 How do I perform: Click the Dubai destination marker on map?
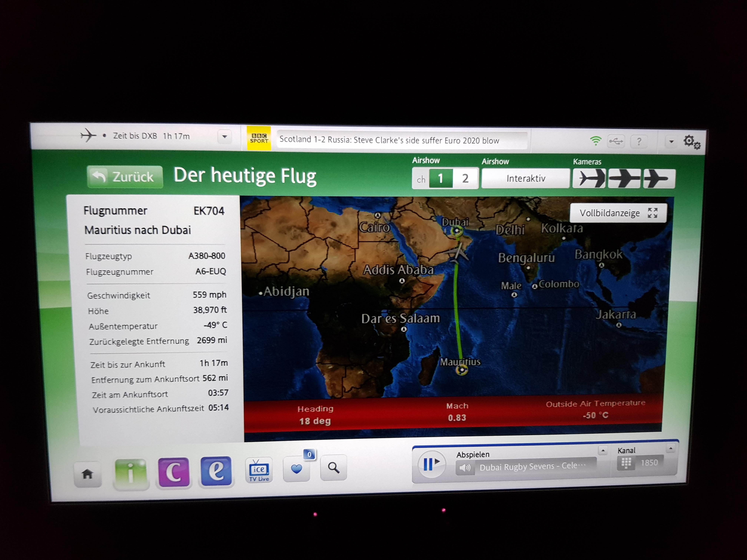[456, 231]
